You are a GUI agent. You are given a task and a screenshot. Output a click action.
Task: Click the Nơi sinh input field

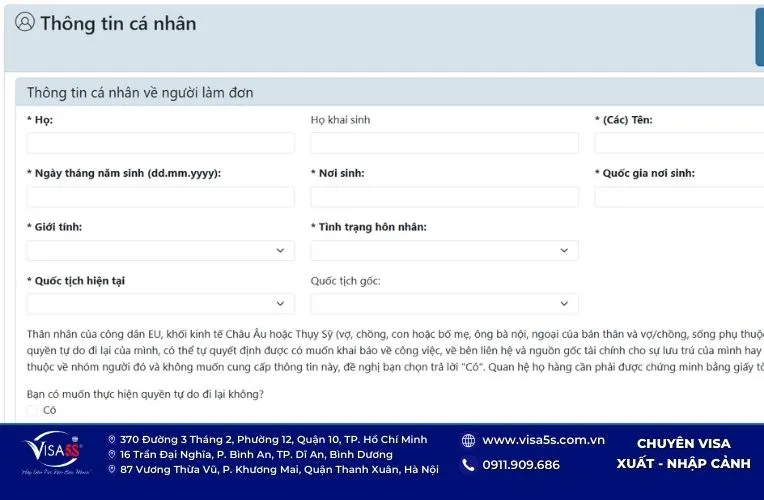(x=444, y=197)
